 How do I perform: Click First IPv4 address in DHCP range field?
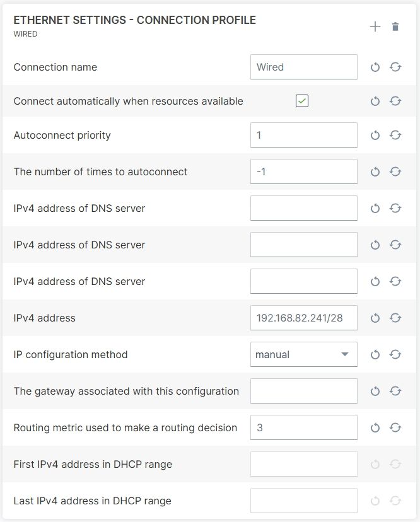pos(304,464)
